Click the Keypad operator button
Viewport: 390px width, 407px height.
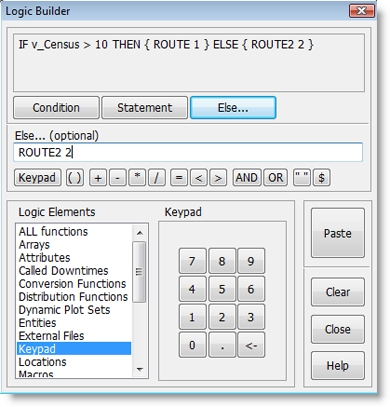coord(37,177)
